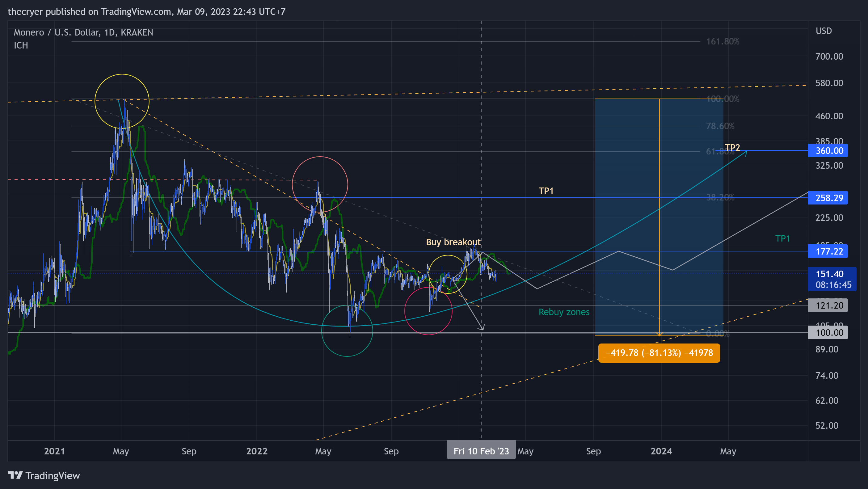Click the 580.00 price axis value
The image size is (868, 489).
[829, 83]
